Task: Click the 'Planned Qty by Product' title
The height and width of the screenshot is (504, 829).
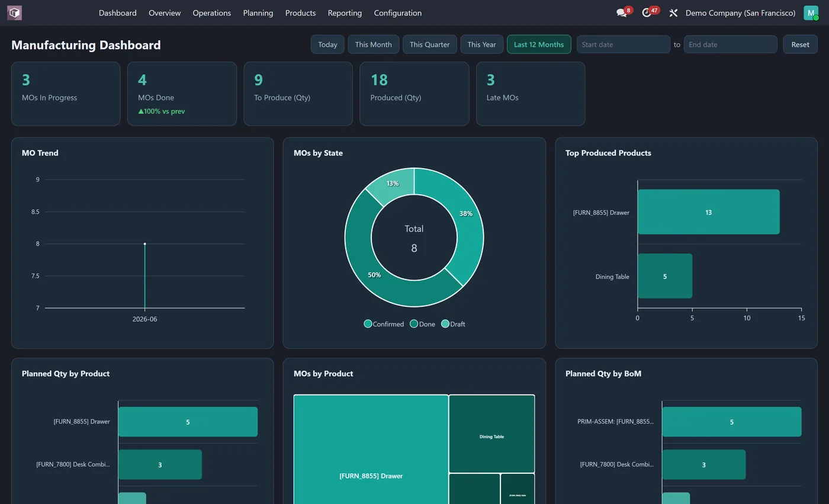Action: tap(66, 374)
